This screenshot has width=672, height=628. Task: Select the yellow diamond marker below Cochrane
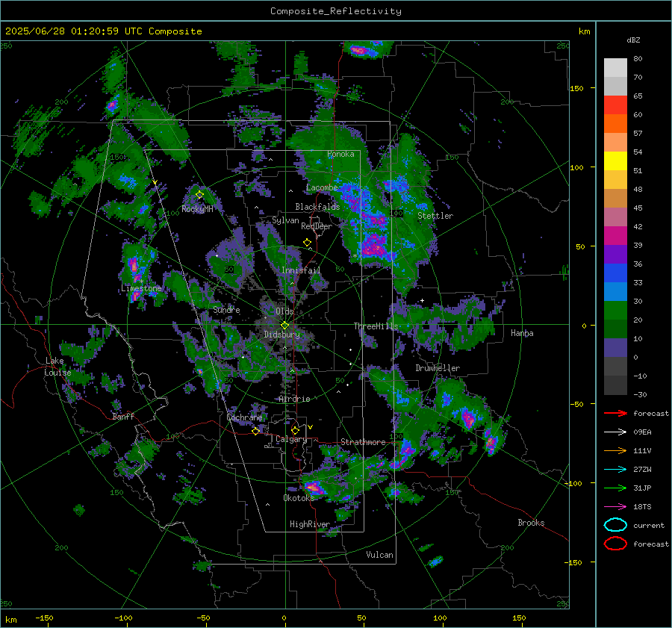(x=256, y=431)
